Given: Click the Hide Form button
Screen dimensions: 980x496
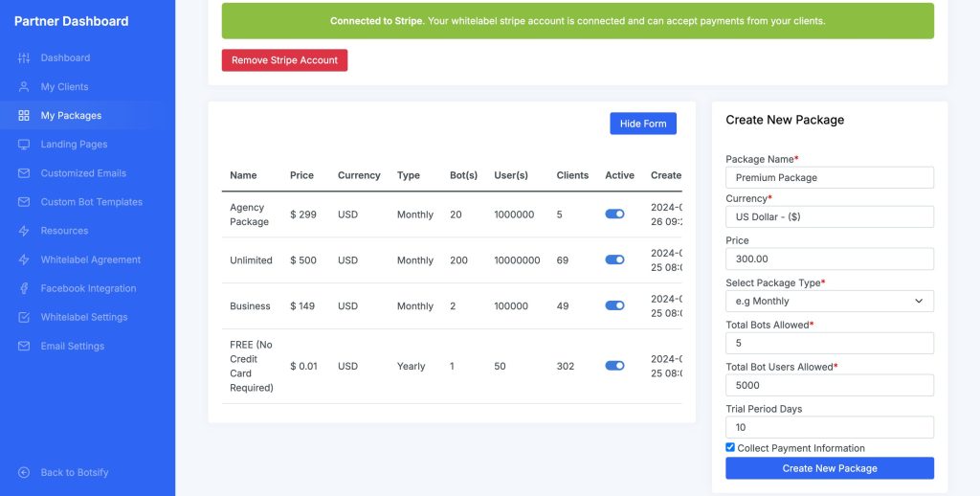Looking at the screenshot, I should [x=643, y=124].
